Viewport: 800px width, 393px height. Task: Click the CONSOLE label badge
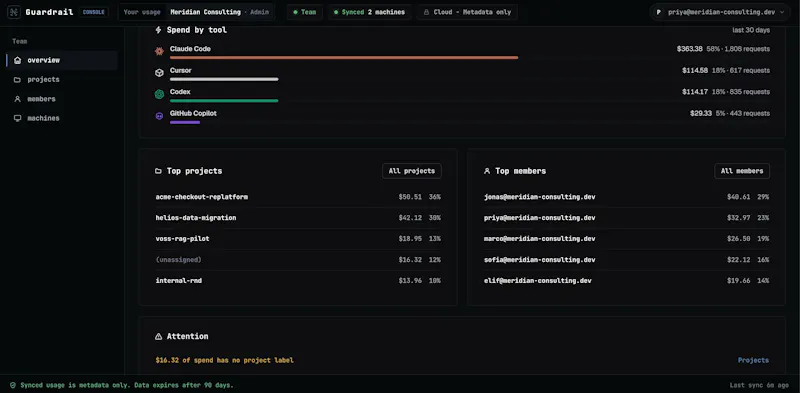coord(93,12)
